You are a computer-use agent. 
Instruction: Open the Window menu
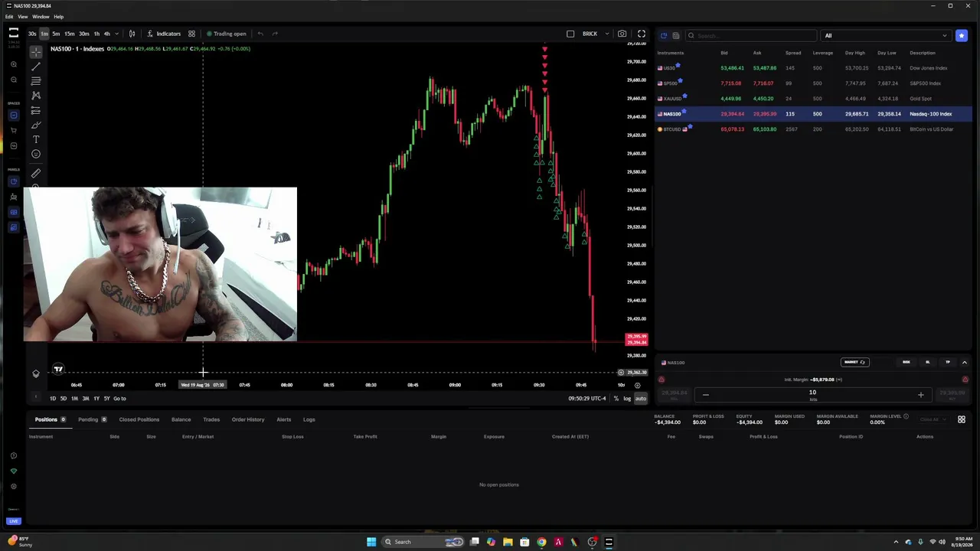point(41,16)
